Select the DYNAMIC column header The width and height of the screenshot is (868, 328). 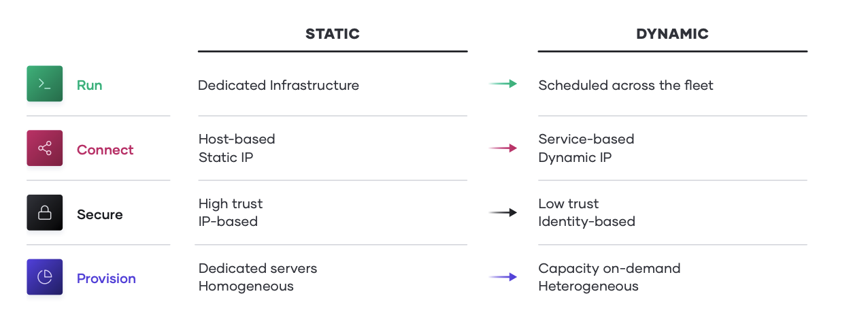coord(672,34)
